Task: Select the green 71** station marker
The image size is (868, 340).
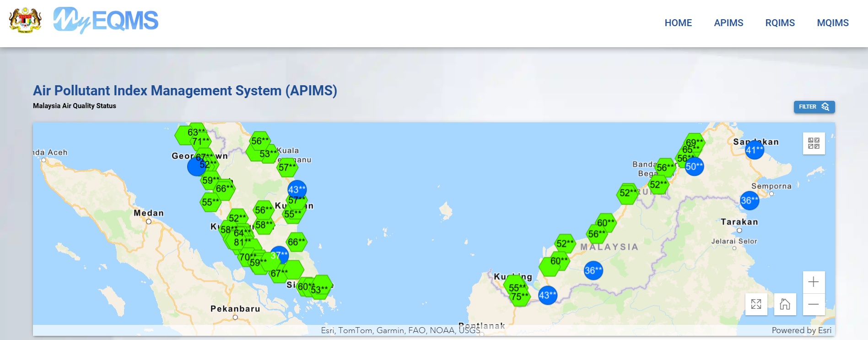Action: 200,142
